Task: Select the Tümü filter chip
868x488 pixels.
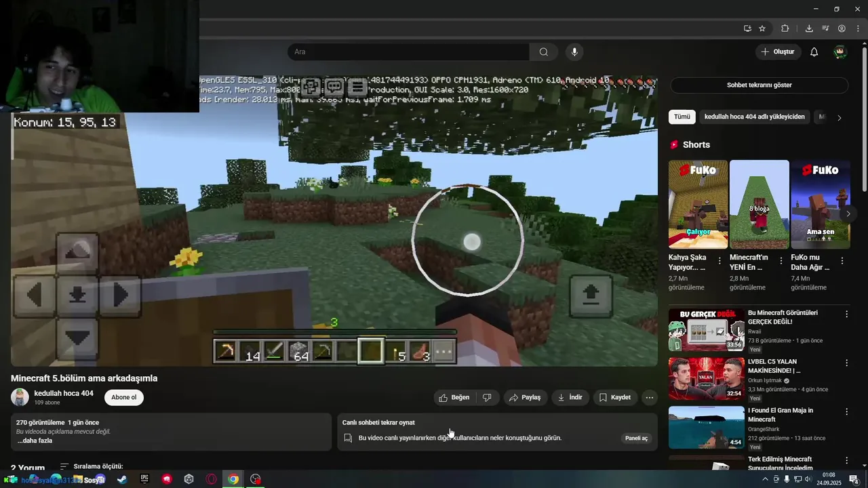Action: (682, 117)
